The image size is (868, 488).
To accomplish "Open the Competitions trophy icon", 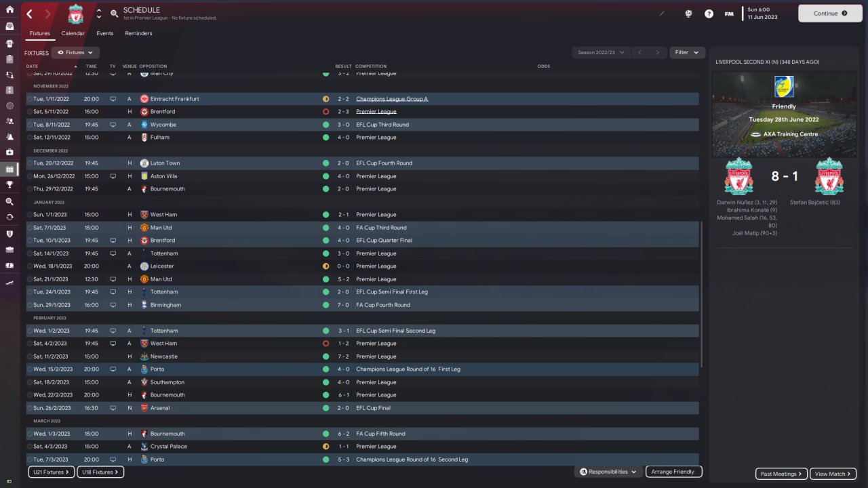I will coord(9,184).
